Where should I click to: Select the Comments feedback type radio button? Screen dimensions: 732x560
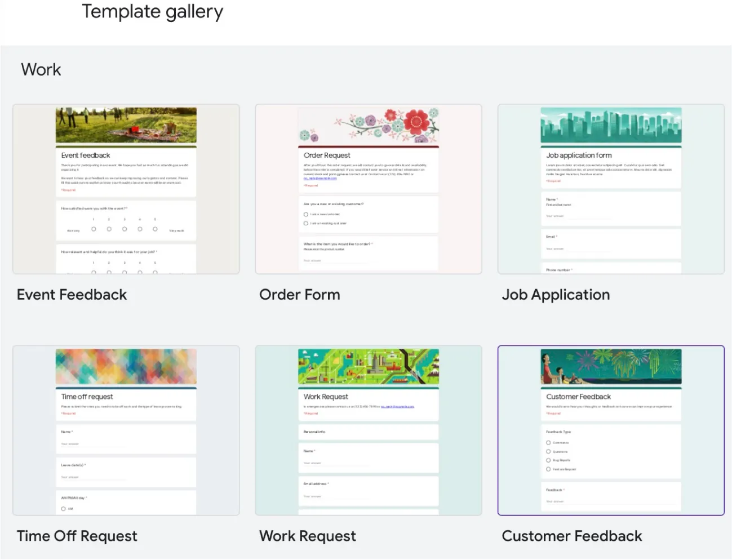(x=548, y=443)
